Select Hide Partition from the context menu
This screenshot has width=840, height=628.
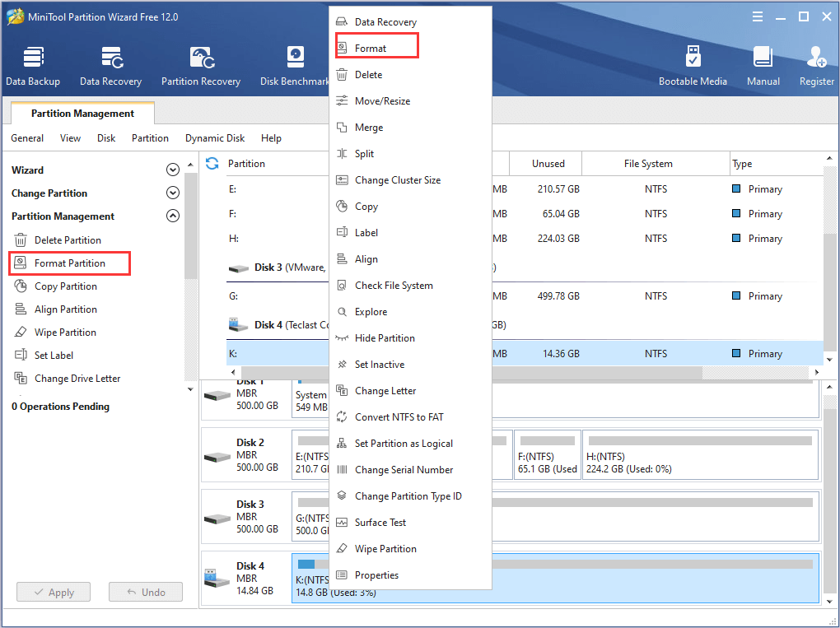(x=410, y=337)
